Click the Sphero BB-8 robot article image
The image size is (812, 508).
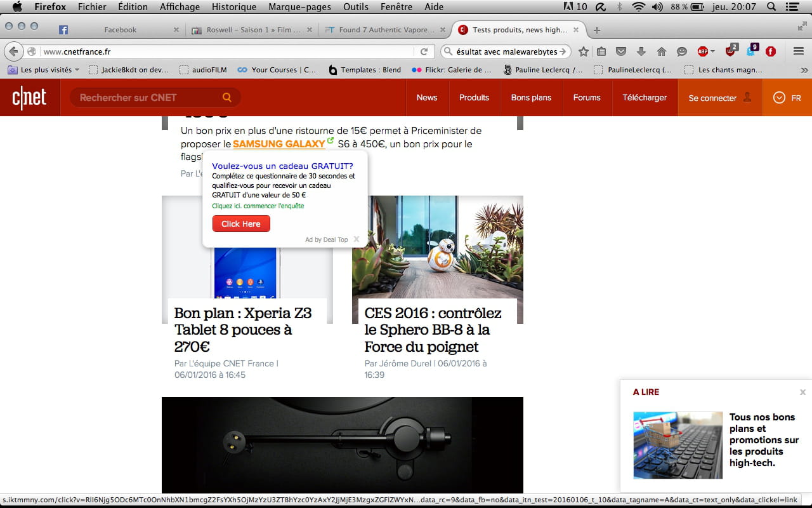pos(438,246)
